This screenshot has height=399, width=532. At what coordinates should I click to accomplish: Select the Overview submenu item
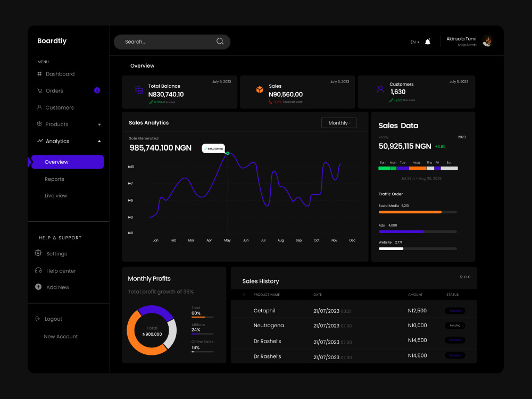(68, 162)
